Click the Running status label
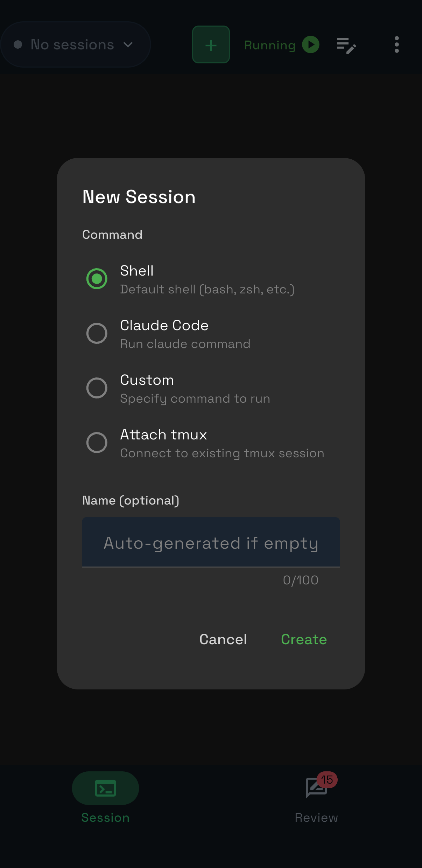 (x=270, y=45)
